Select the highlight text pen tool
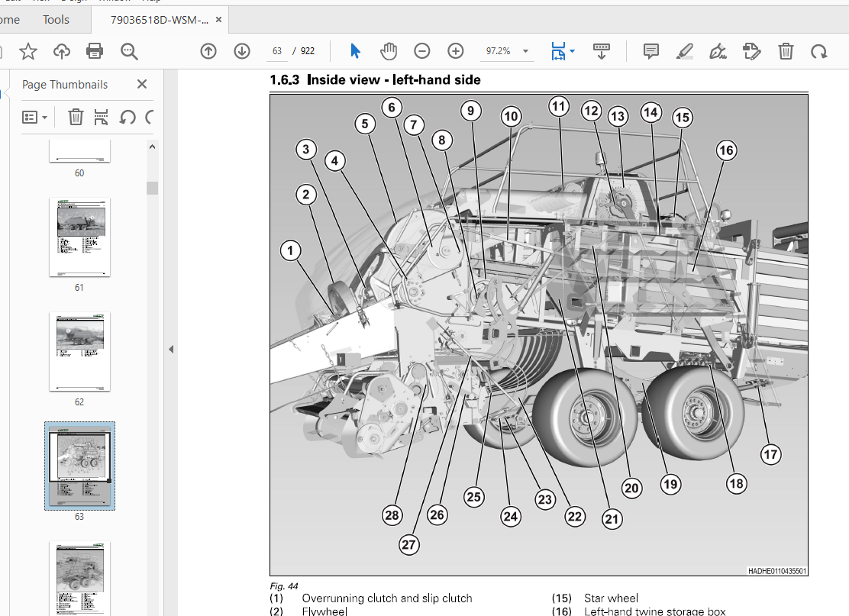The height and width of the screenshot is (616, 849). (684, 51)
